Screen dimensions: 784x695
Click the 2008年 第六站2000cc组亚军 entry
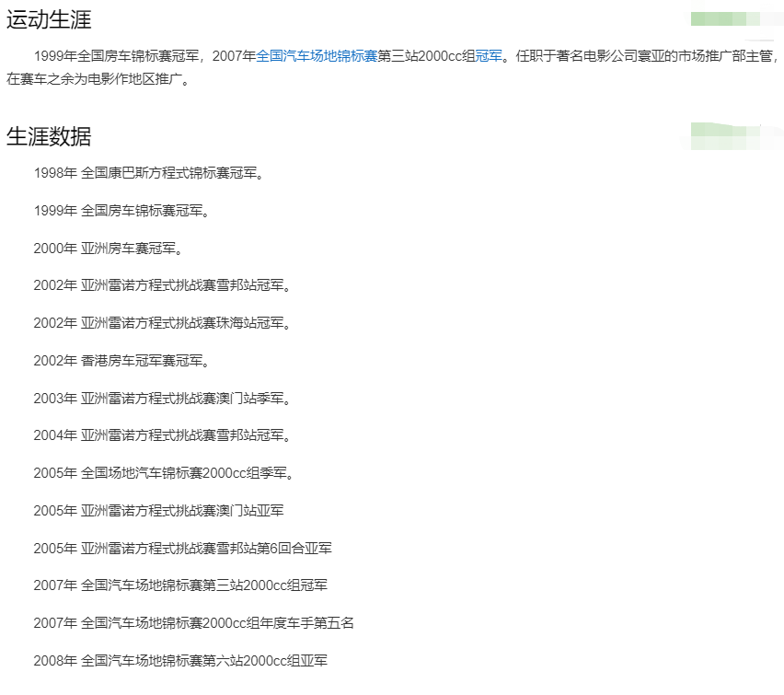pyautogui.click(x=180, y=661)
